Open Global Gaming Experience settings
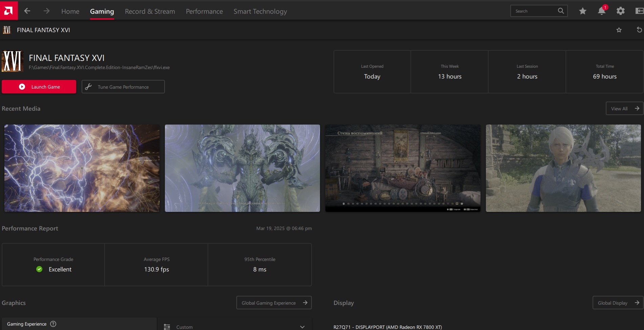 [x=274, y=303]
